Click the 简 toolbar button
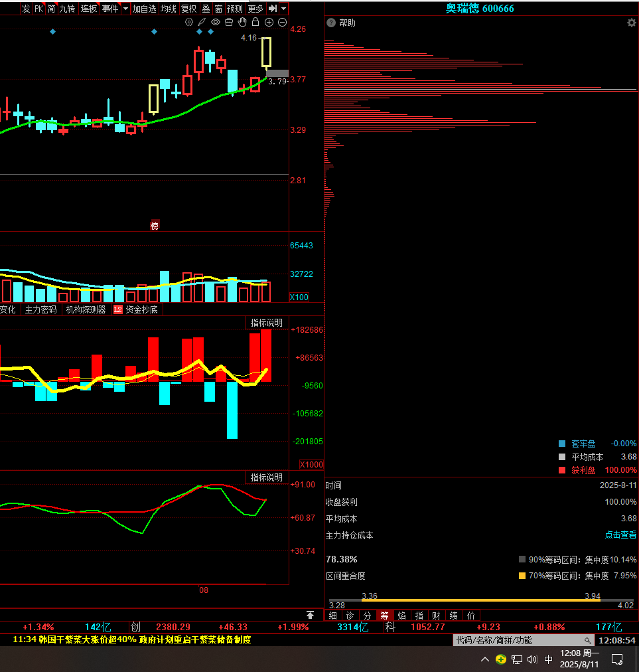The height and width of the screenshot is (672, 639). click(51, 9)
